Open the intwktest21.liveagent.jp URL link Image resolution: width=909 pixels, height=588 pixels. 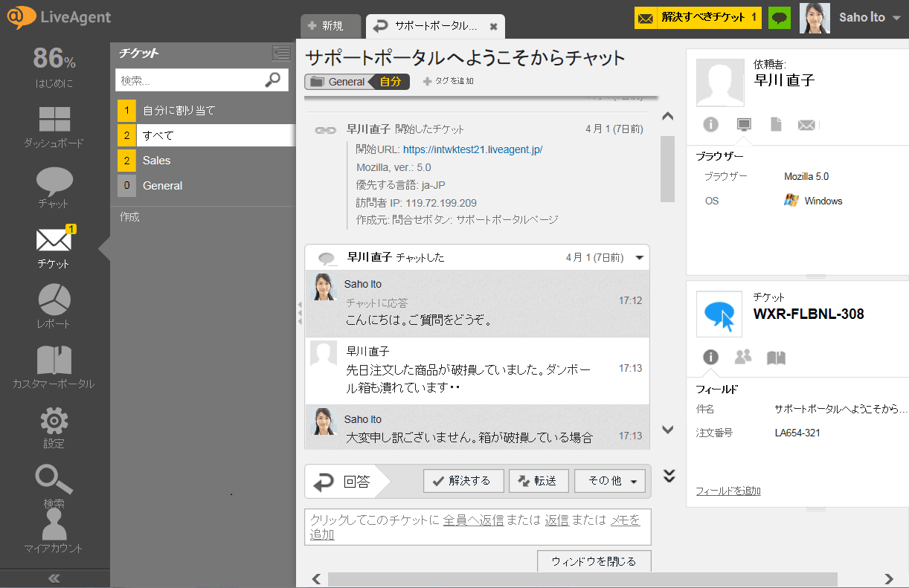[x=472, y=149]
